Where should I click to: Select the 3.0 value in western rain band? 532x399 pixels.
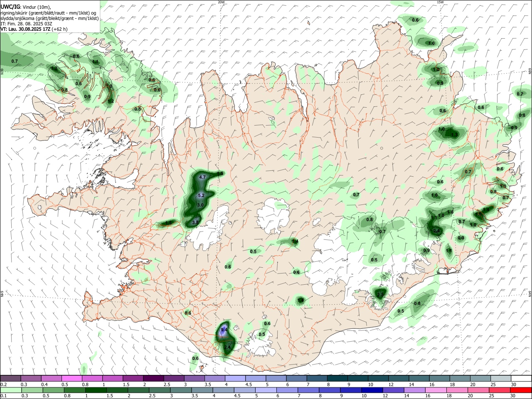click(x=200, y=205)
